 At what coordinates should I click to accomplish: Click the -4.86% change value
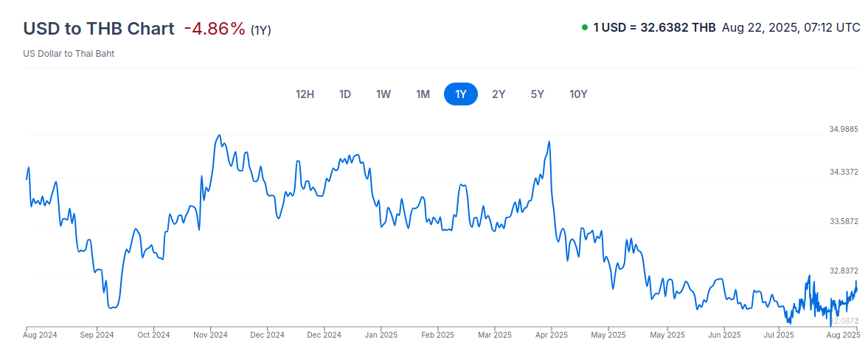point(214,28)
